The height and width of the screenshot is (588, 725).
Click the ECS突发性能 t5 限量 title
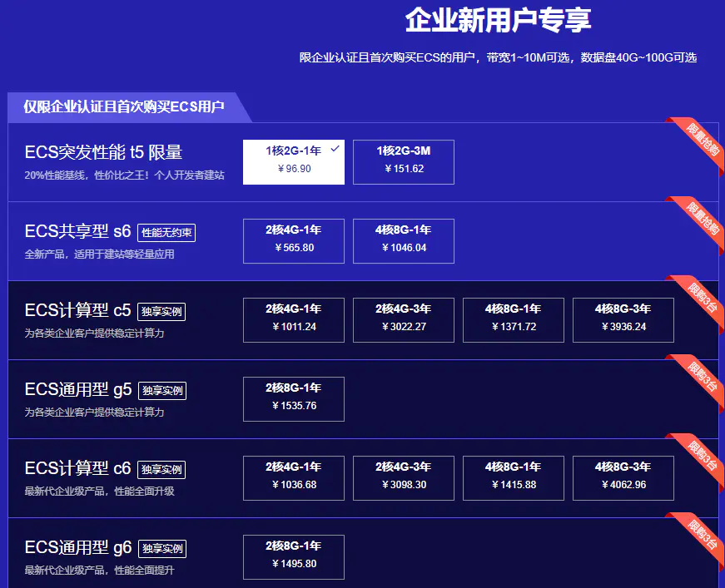pos(103,152)
